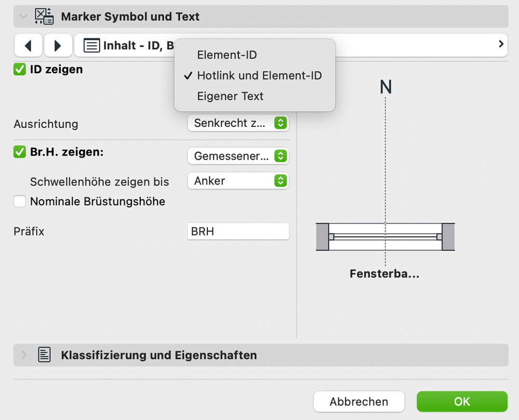Viewport: 519px width, 420px height.
Task: Select Hotlink und Element-ID menu item
Action: click(259, 75)
